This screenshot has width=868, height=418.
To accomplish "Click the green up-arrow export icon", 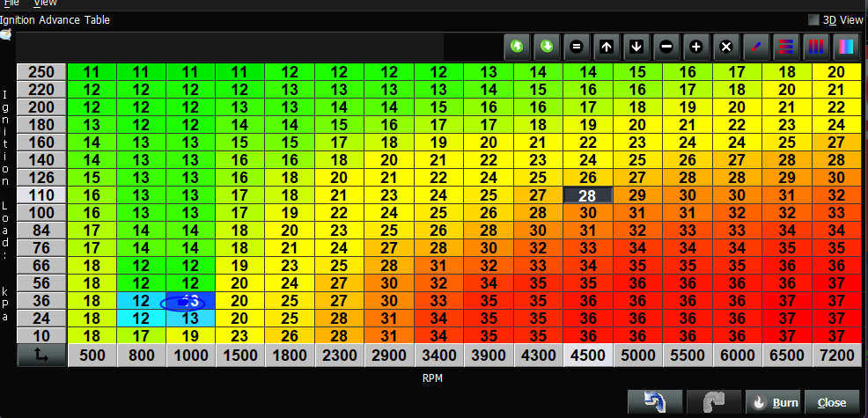I will 517,47.
